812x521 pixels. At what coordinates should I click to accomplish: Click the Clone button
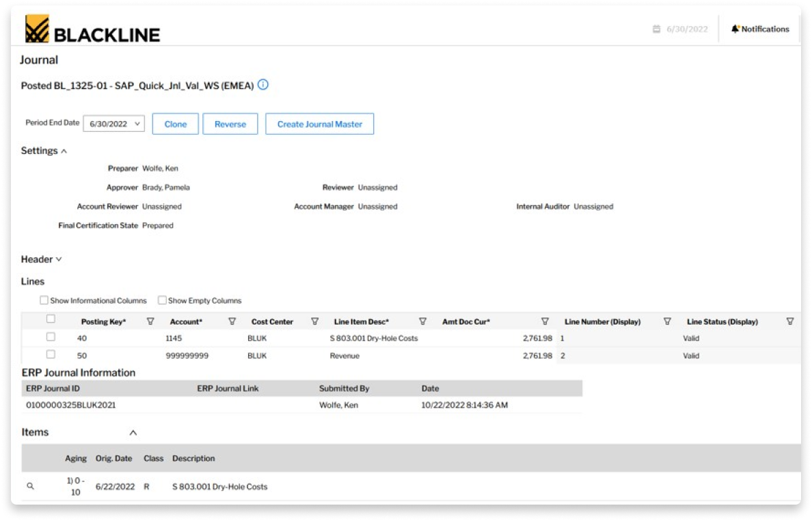[x=176, y=124]
